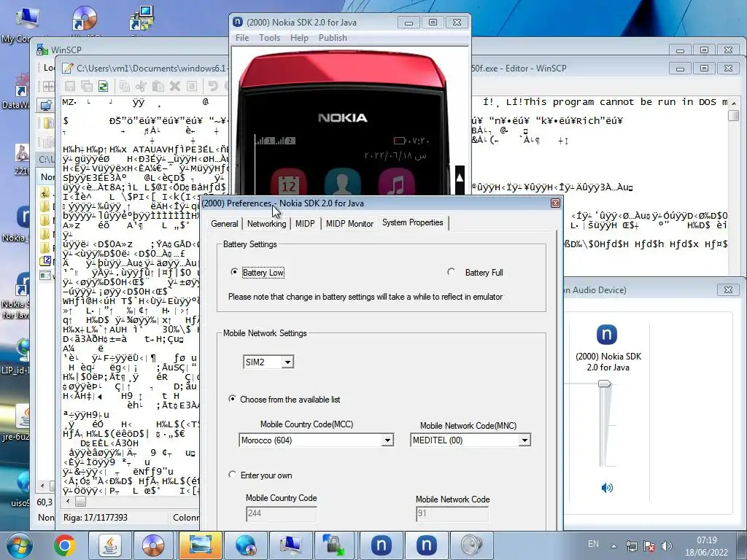This screenshot has height=560, width=747.
Task: Click the New Session monitor icon in WinSCP
Action: click(x=46, y=105)
